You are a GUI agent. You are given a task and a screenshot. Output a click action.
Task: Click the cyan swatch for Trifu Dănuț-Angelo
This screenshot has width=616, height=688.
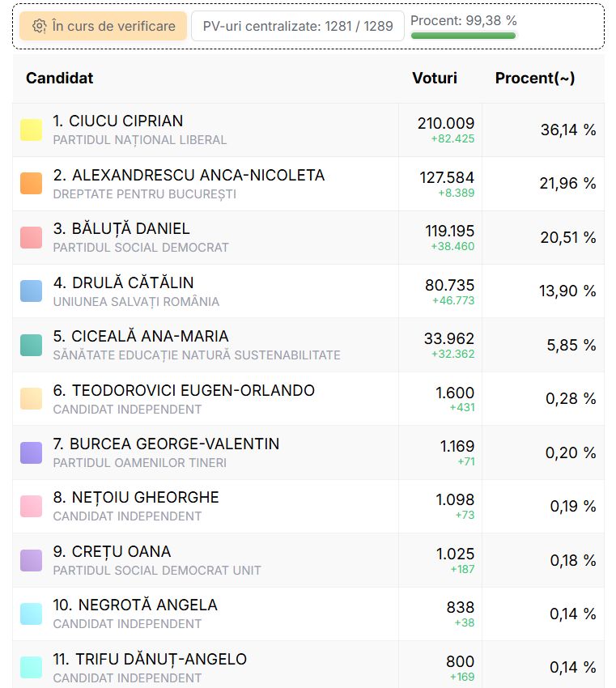[32, 667]
